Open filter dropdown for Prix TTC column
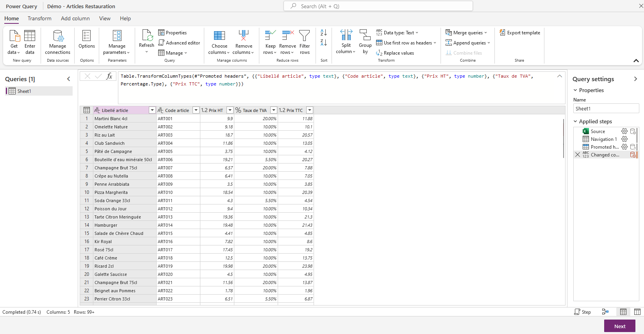 (310, 110)
